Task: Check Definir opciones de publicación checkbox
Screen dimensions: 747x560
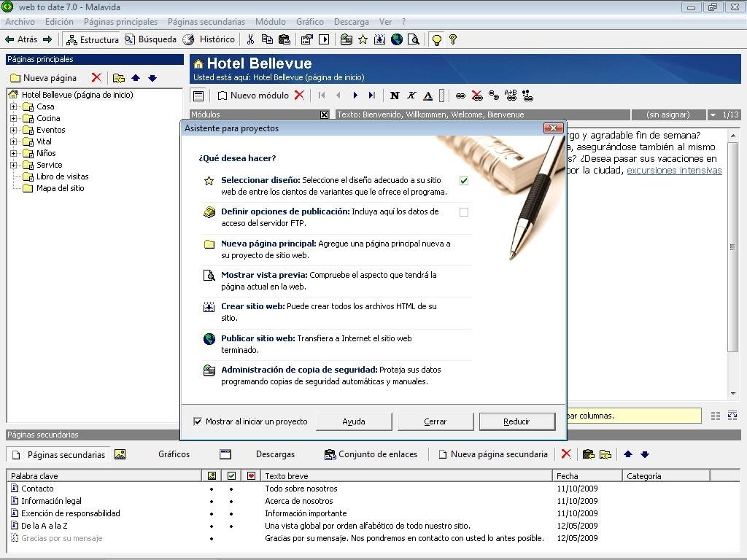Action: coord(463,212)
